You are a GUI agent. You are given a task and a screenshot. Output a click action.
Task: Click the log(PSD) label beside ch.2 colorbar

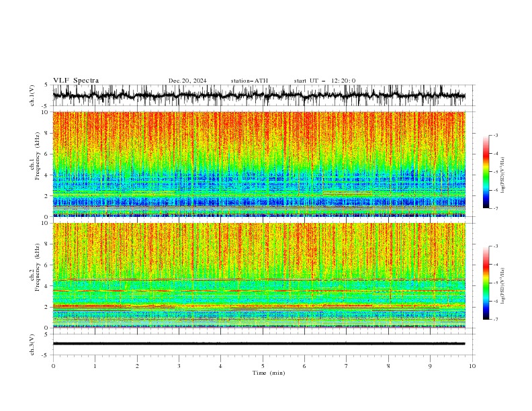click(503, 285)
